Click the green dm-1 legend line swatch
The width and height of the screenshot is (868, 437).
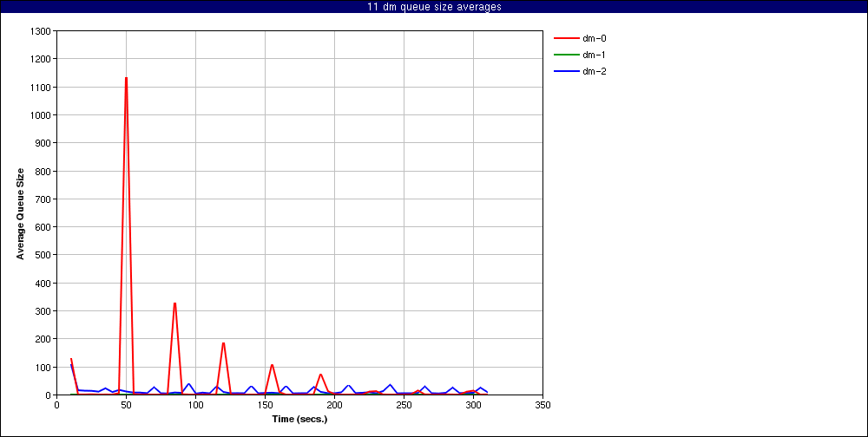coord(566,55)
